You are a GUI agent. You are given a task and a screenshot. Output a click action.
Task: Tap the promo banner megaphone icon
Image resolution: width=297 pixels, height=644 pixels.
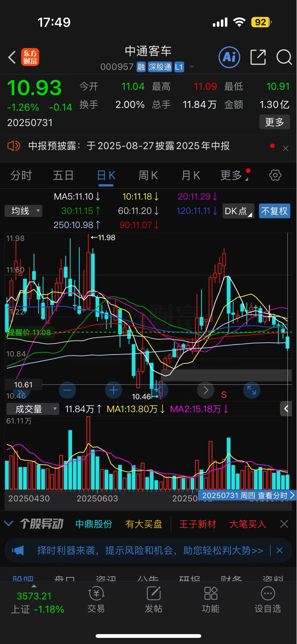click(x=18, y=550)
